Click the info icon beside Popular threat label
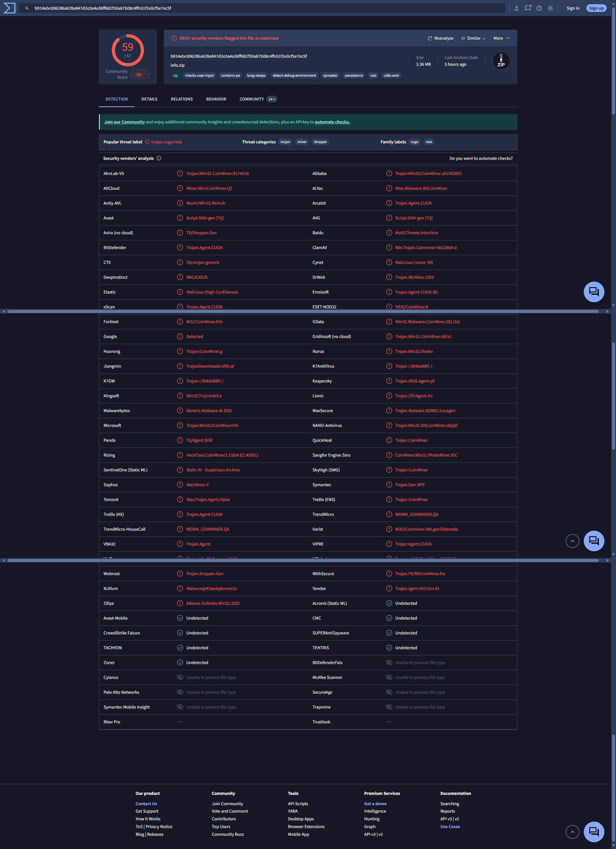The width and height of the screenshot is (616, 849). pos(147,142)
